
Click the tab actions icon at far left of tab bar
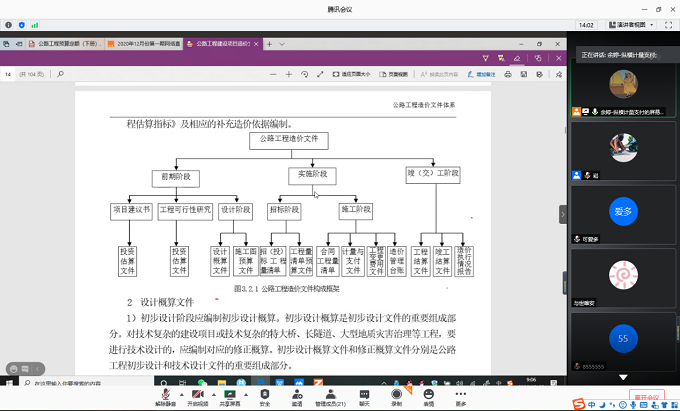[x=6, y=44]
